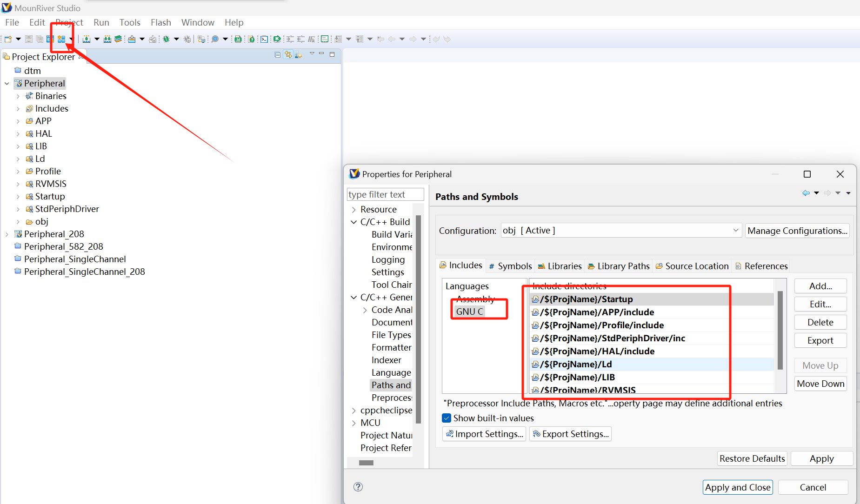Click the properties tree vertical scrollbar
The height and width of the screenshot is (504, 860).
click(418, 319)
